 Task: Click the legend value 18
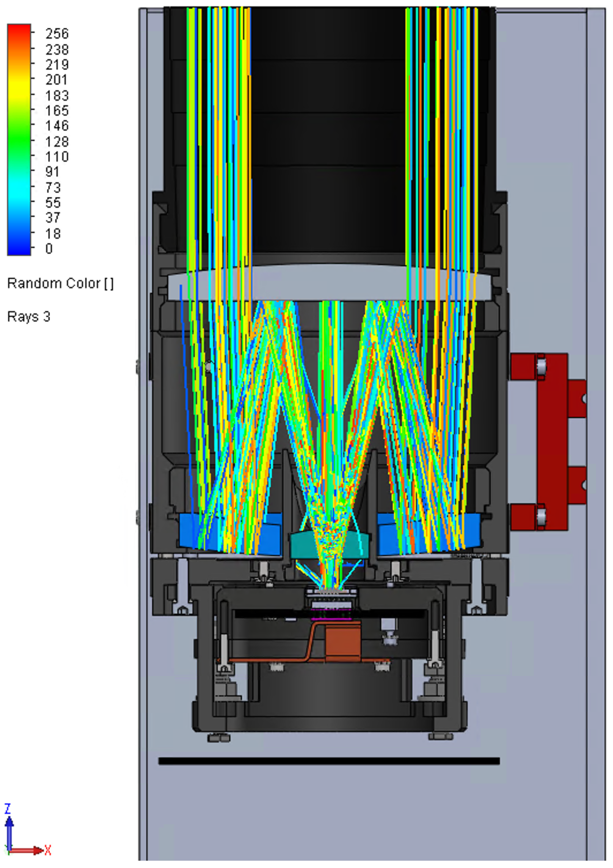pos(53,234)
